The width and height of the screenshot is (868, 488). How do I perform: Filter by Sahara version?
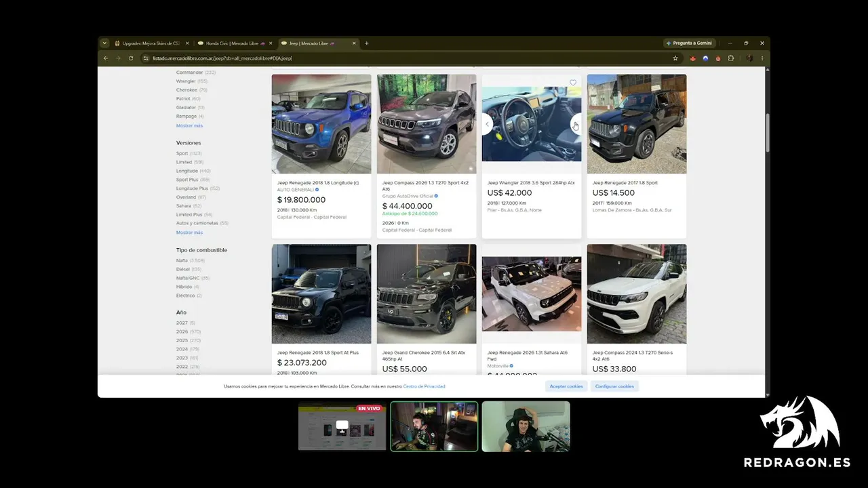(x=189, y=206)
